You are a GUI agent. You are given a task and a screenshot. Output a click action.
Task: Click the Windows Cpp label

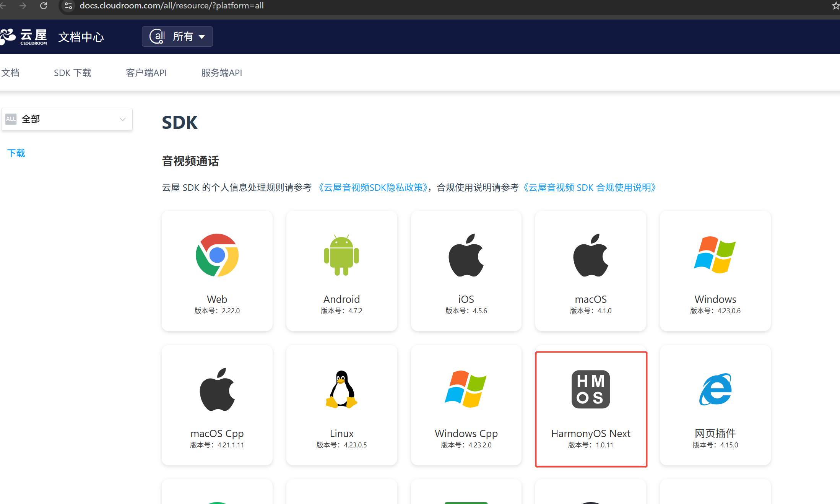click(466, 434)
